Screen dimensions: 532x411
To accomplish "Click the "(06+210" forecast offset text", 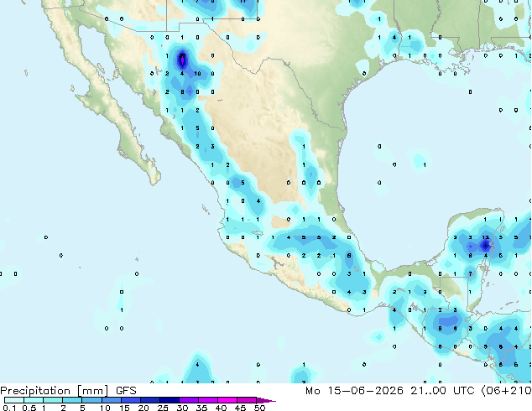I will click(x=506, y=391).
